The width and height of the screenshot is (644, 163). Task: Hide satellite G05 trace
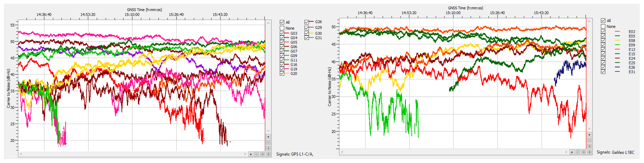(282, 42)
